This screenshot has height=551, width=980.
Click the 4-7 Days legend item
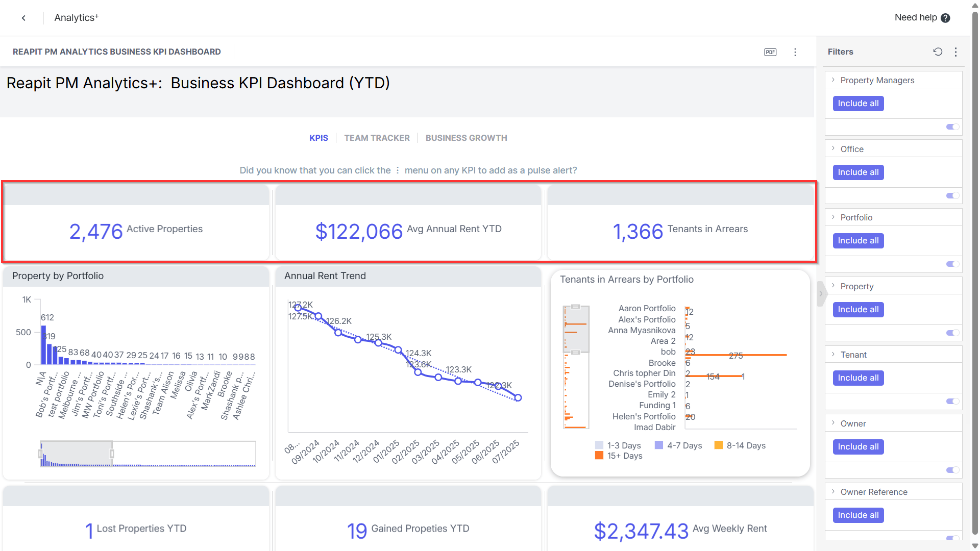pyautogui.click(x=678, y=445)
